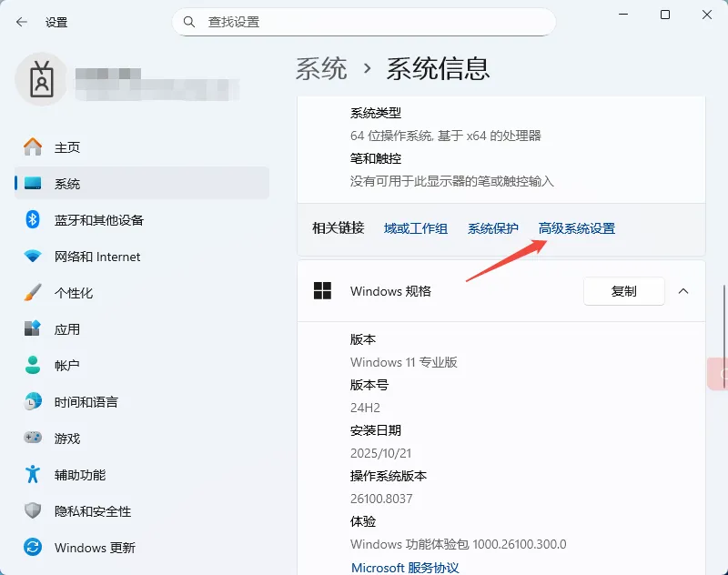Click the 2025/10/21 install date
The image size is (728, 575).
[x=380, y=453]
